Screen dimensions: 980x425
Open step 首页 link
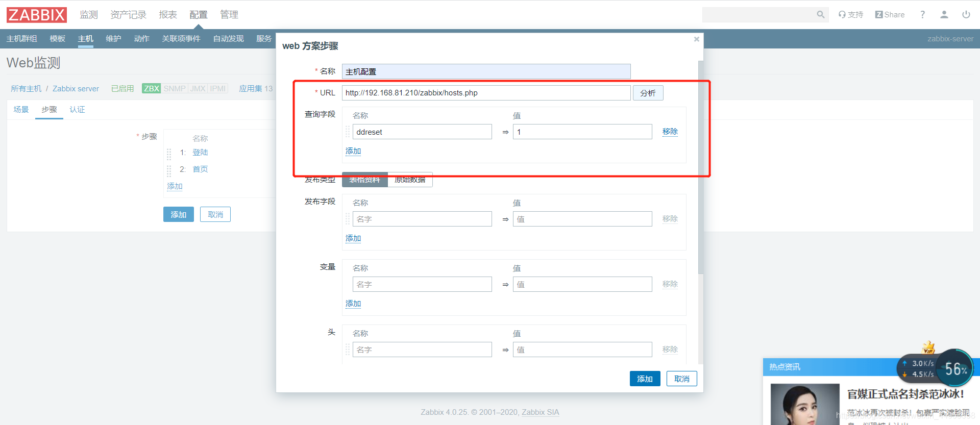(x=201, y=169)
